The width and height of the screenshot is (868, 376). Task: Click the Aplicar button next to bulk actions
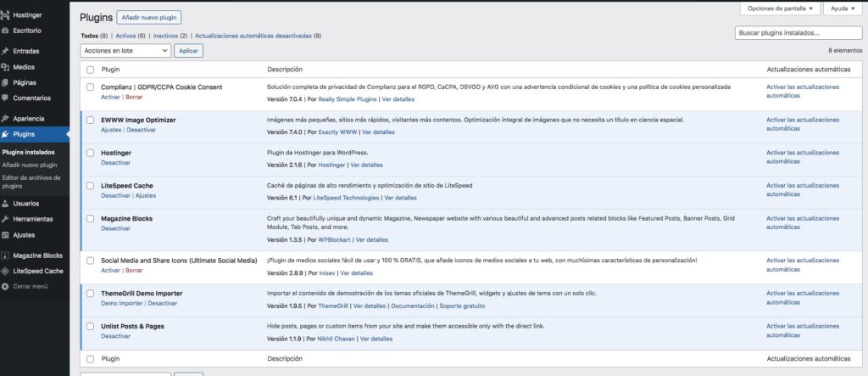coord(189,50)
